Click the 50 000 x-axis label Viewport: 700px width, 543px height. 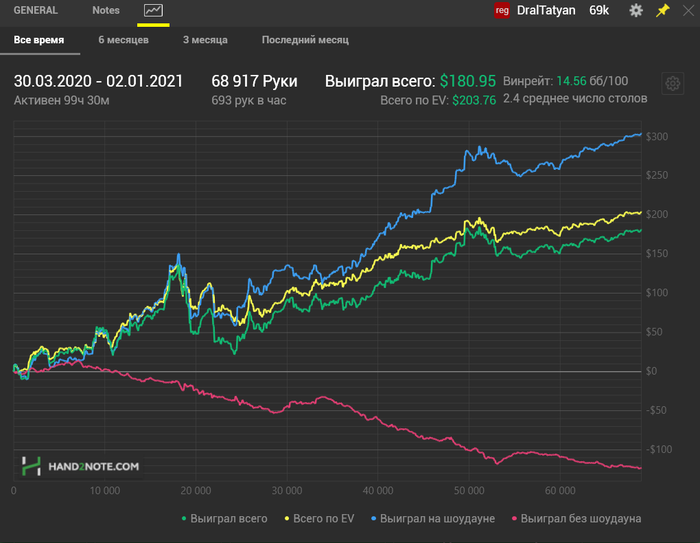click(x=469, y=491)
